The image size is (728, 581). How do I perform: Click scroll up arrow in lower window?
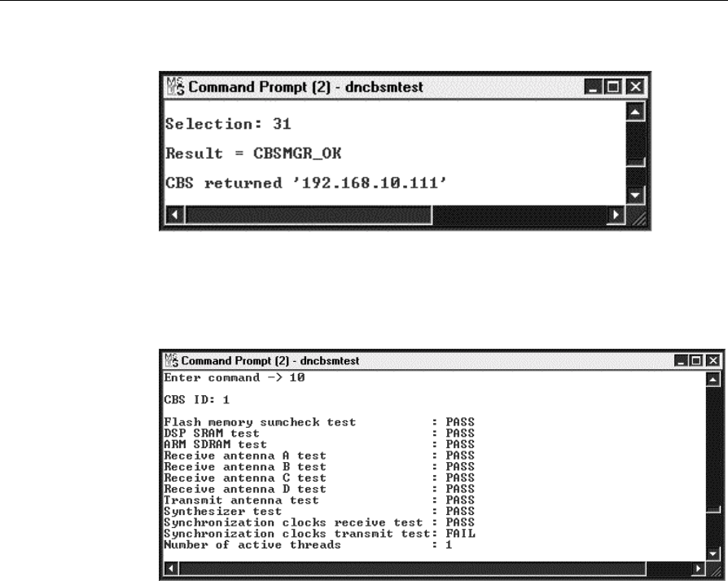(x=713, y=380)
